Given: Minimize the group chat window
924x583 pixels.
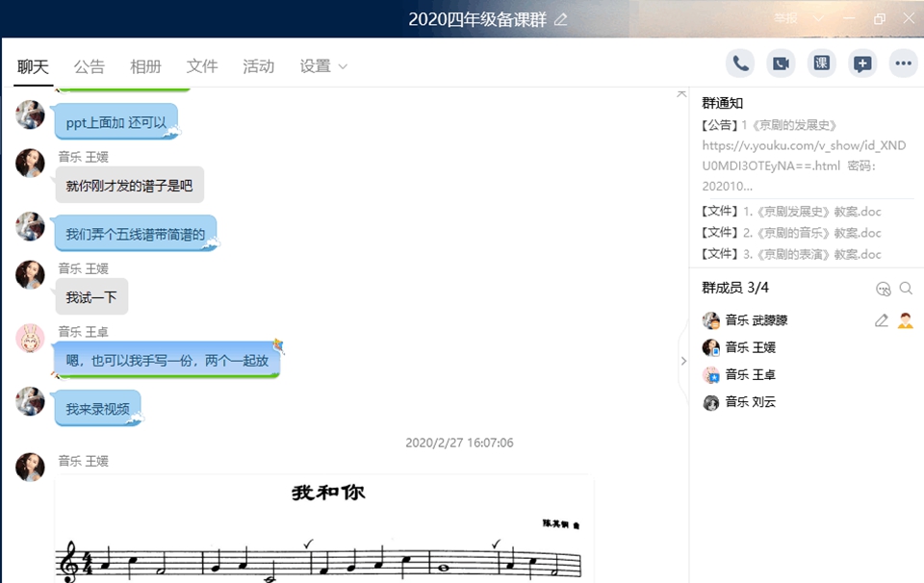Looking at the screenshot, I should pos(849,19).
